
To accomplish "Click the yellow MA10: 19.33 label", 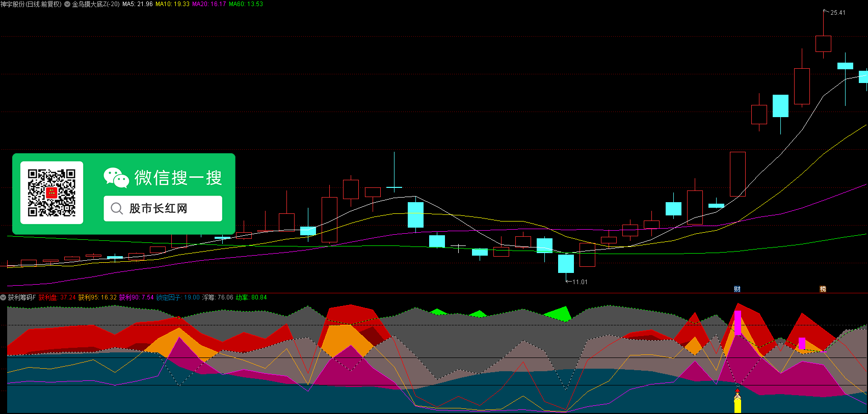I will click(172, 4).
